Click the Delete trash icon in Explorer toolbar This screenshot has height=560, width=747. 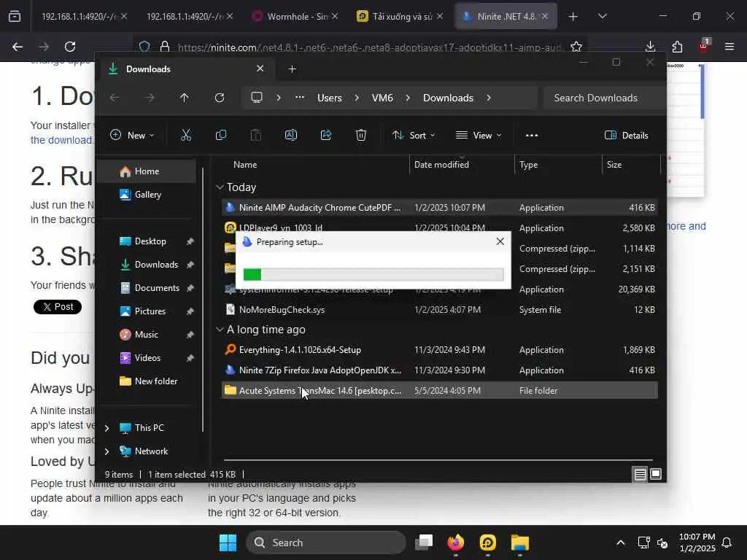tap(361, 135)
